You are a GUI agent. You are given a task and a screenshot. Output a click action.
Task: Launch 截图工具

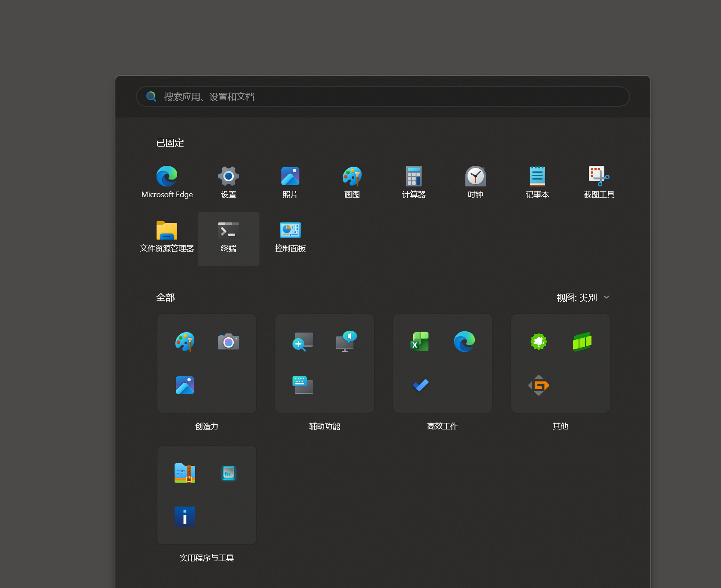[x=599, y=182]
